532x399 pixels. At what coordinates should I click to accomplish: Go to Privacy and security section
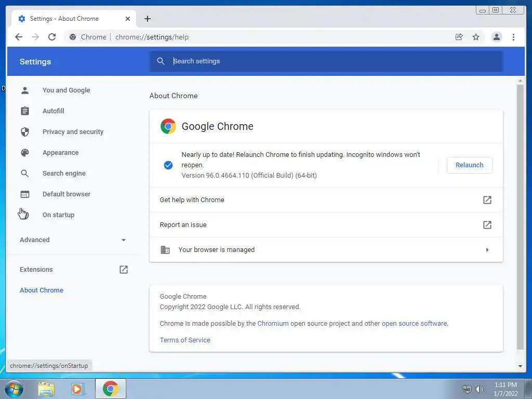click(72, 131)
